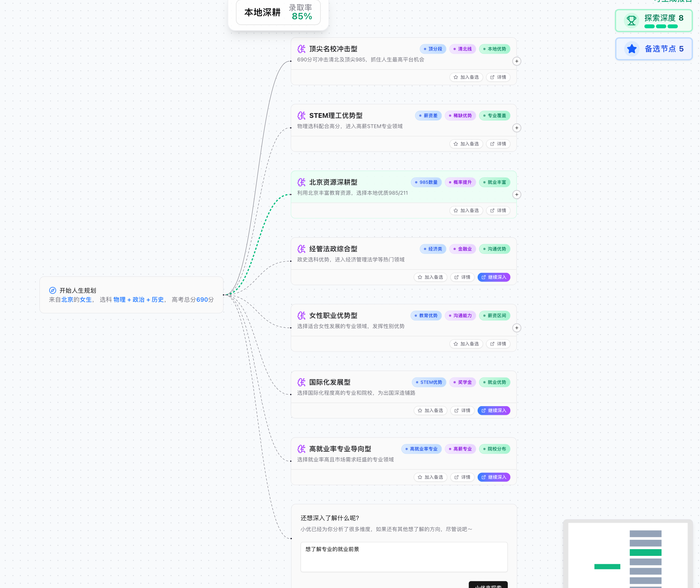
Task: Click the compass icon beside 开始人生规划
Action: point(53,290)
